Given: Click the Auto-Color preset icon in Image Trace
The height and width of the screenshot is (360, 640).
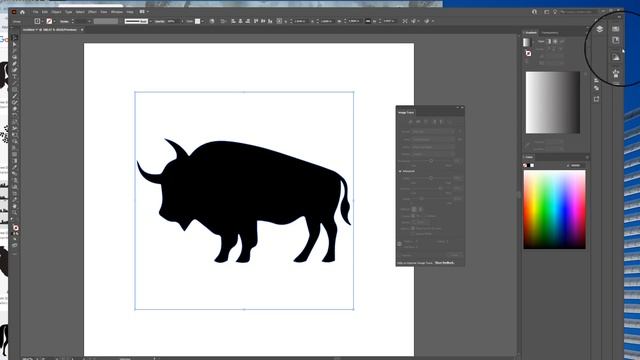Looking at the screenshot, I should tap(411, 122).
